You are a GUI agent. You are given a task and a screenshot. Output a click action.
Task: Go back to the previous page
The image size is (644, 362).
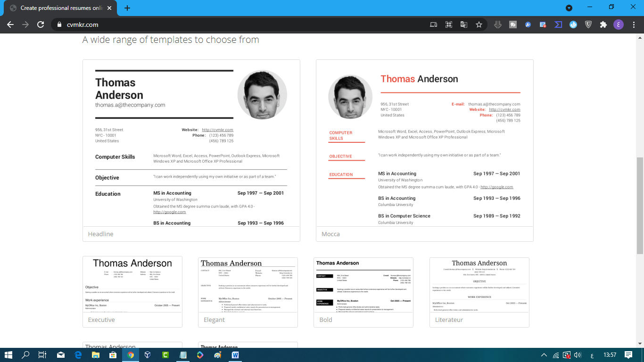coord(10,25)
